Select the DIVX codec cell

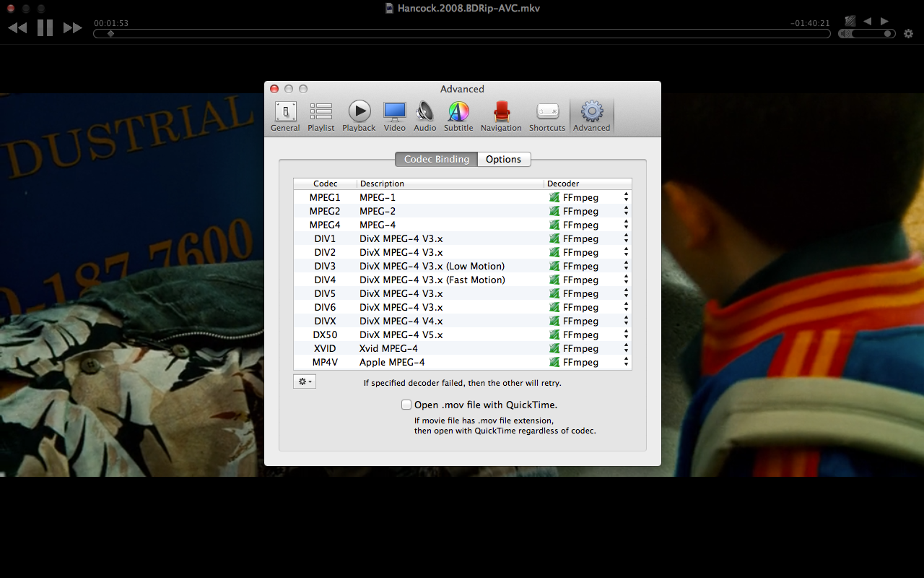pyautogui.click(x=325, y=321)
